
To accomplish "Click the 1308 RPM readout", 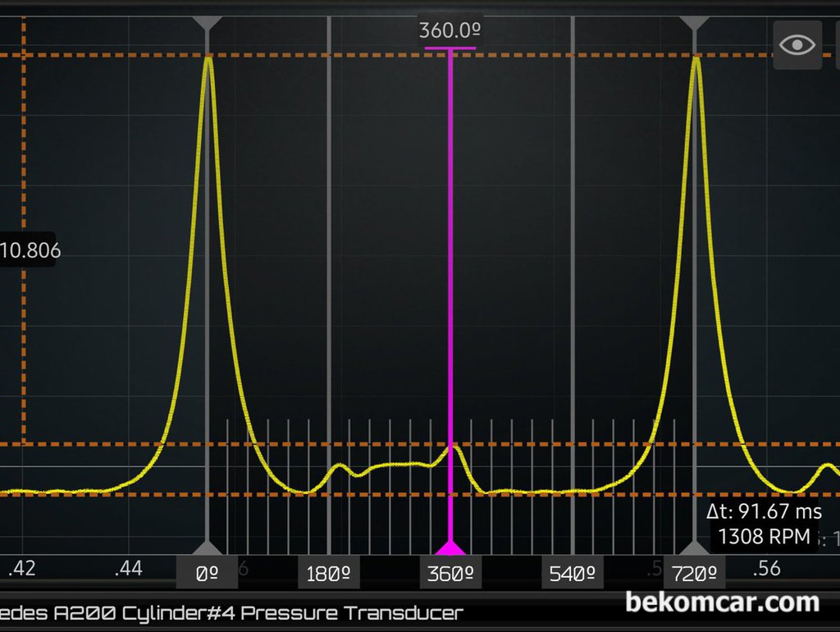I will pos(764,537).
